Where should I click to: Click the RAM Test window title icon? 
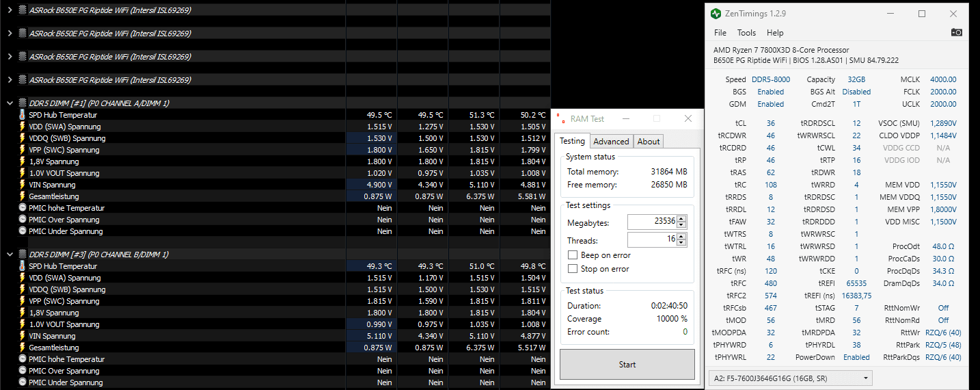[560, 118]
